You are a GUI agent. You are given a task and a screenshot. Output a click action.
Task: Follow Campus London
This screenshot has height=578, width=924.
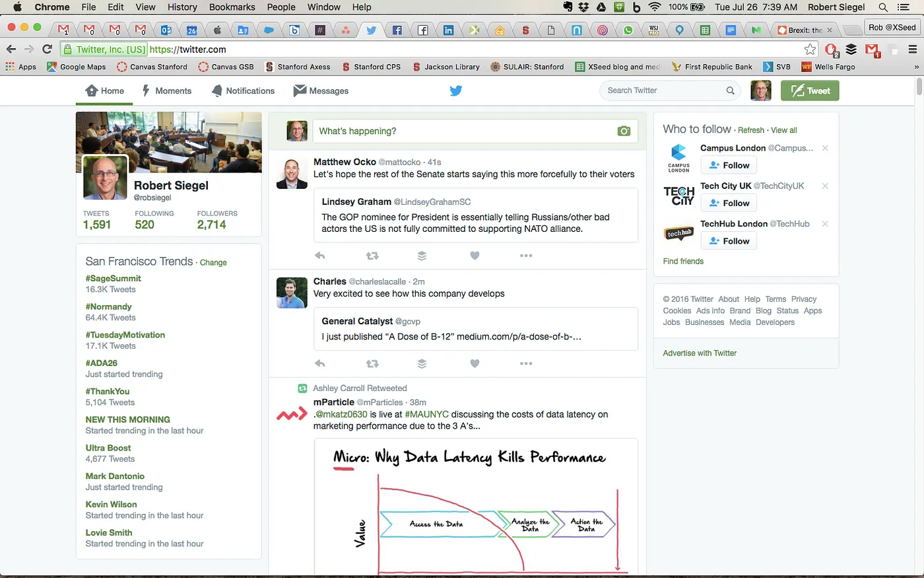729,165
